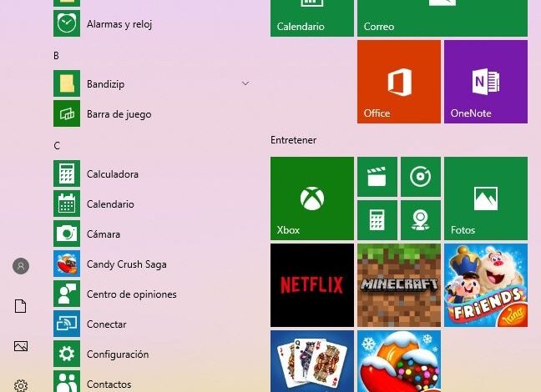
Task: Open the Groove music small tile
Action: (421, 177)
